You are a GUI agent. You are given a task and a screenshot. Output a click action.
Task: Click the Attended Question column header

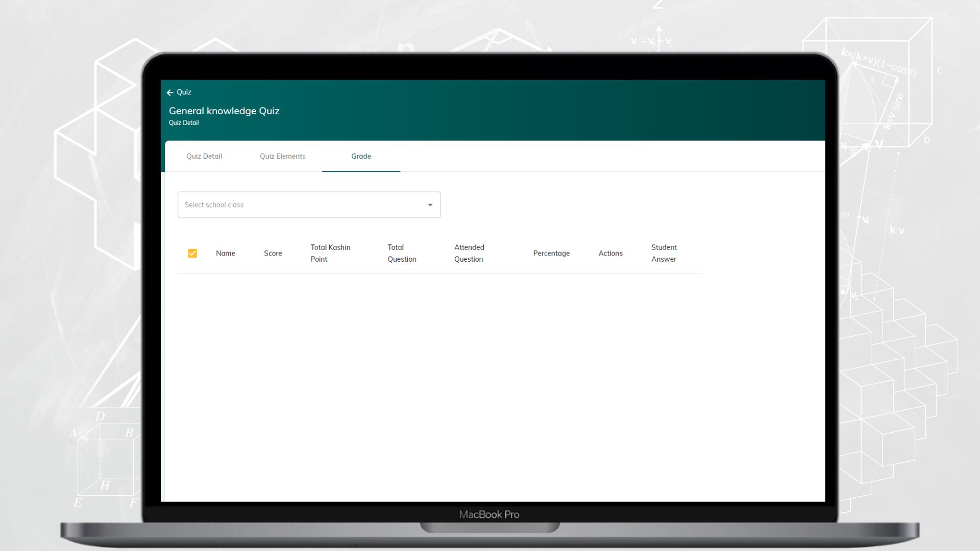469,253
